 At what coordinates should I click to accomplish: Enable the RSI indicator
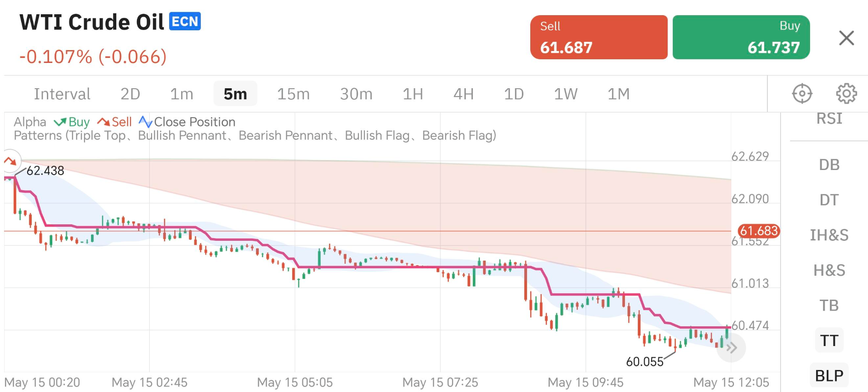(x=829, y=119)
